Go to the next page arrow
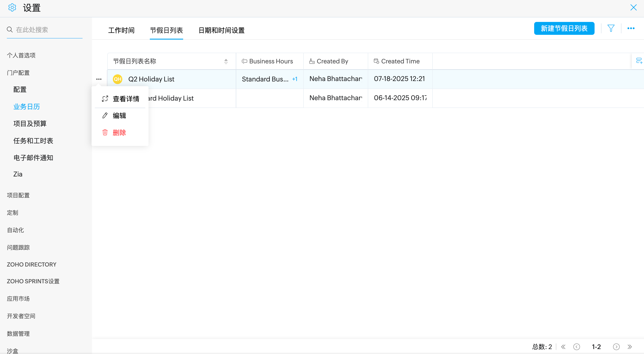 pos(616,347)
